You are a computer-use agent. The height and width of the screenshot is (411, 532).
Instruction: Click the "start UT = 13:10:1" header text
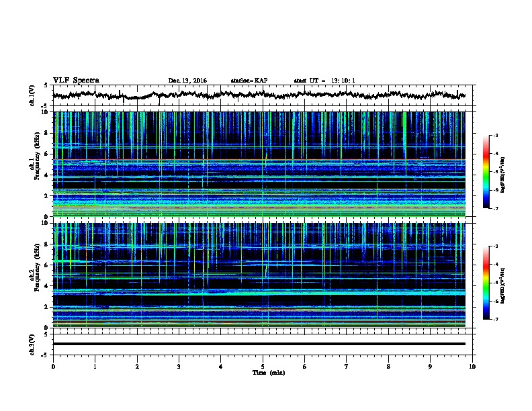coord(324,81)
